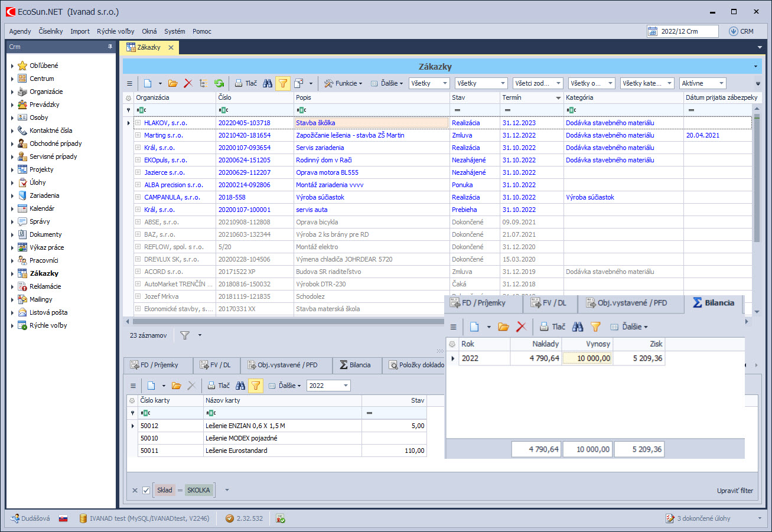This screenshot has width=772, height=532.
Task: Toggle the filter funnel in top Zákazky toolbar
Action: coord(282,83)
